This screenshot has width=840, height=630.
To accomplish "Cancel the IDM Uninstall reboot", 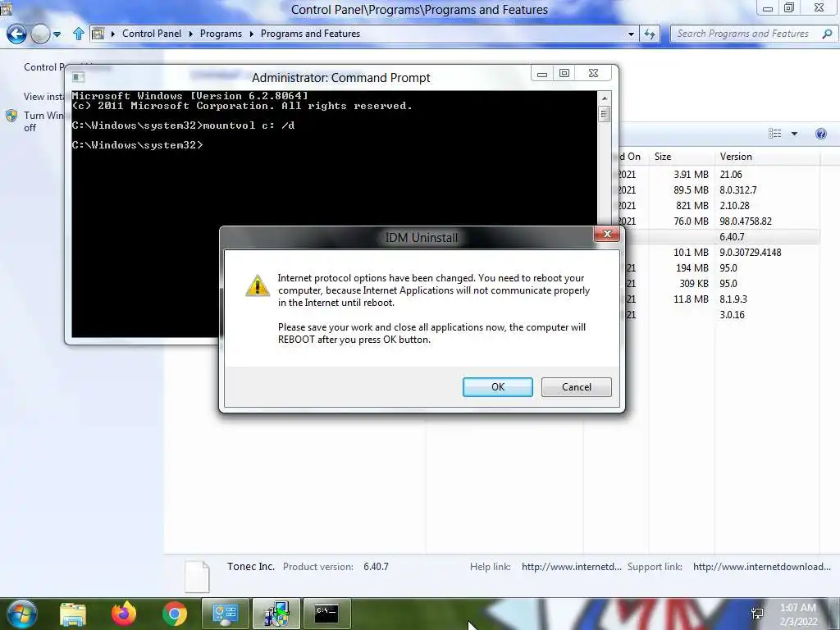I will coord(577,387).
